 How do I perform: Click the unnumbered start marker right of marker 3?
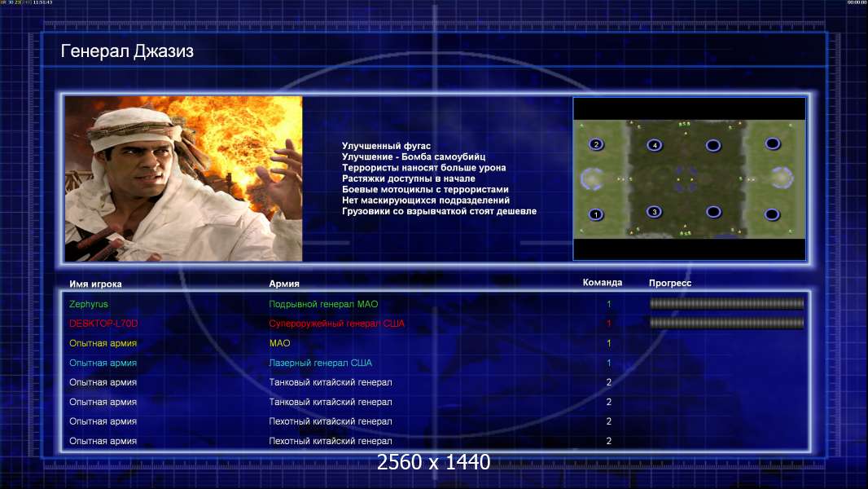713,212
